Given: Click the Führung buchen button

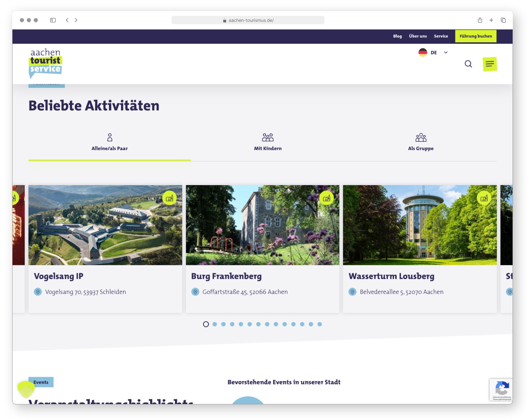Looking at the screenshot, I should point(476,36).
